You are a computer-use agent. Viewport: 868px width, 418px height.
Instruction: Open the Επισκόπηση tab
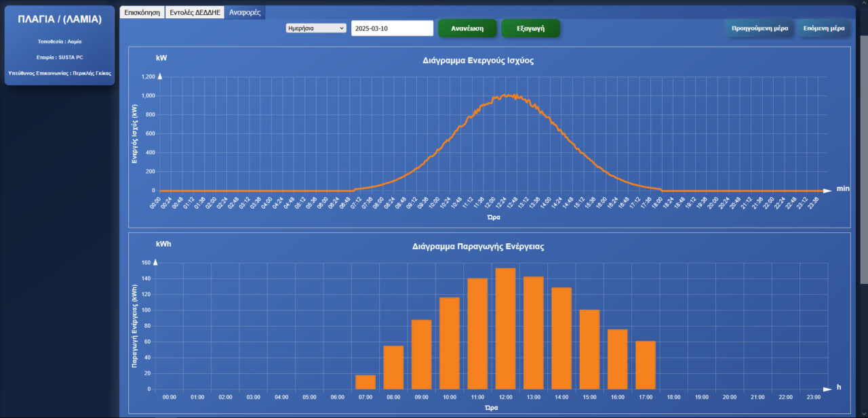(142, 12)
